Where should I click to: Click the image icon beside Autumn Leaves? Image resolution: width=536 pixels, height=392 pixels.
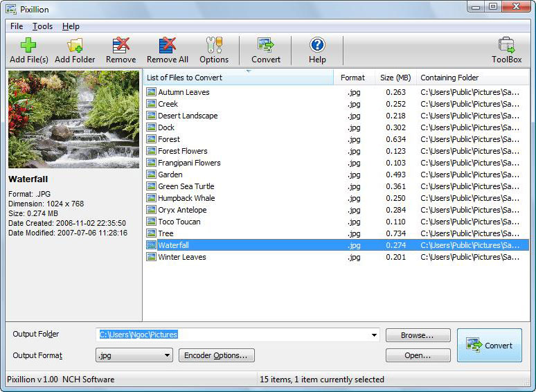pyautogui.click(x=151, y=91)
